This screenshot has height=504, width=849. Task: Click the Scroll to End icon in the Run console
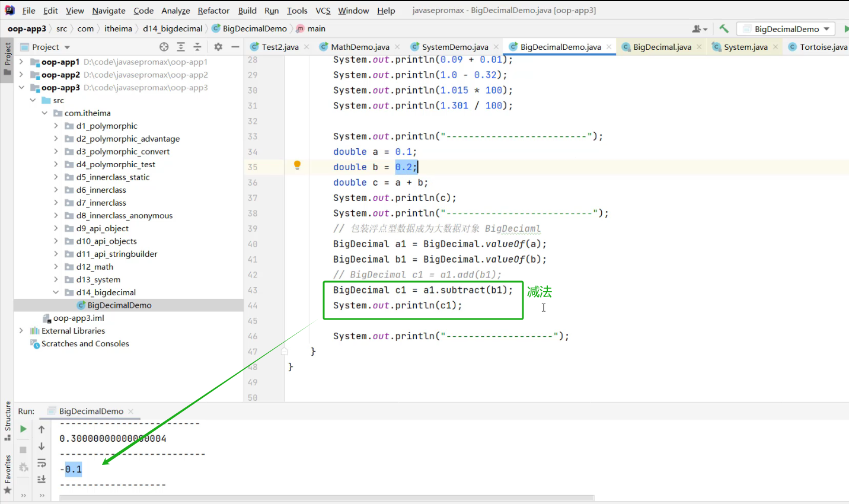point(42,479)
